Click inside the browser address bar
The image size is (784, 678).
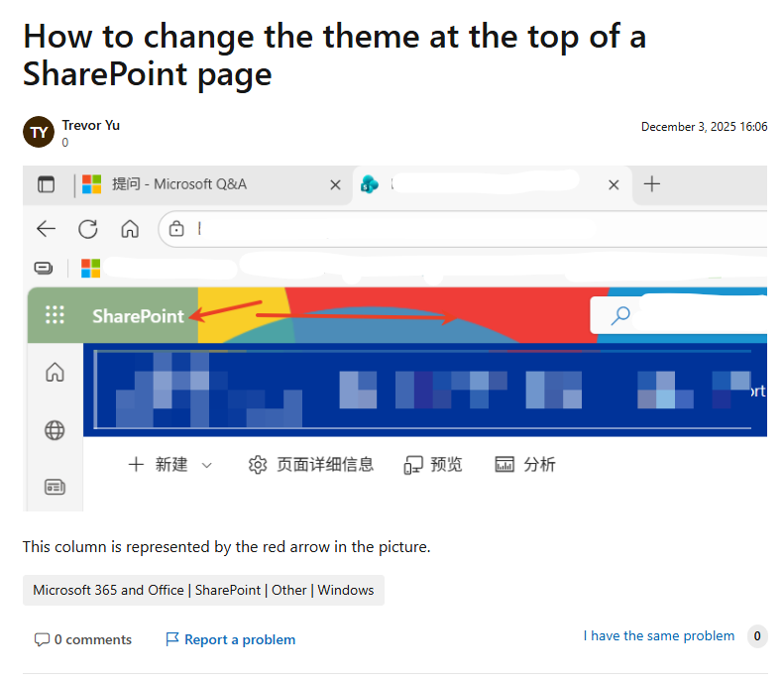[465, 229]
